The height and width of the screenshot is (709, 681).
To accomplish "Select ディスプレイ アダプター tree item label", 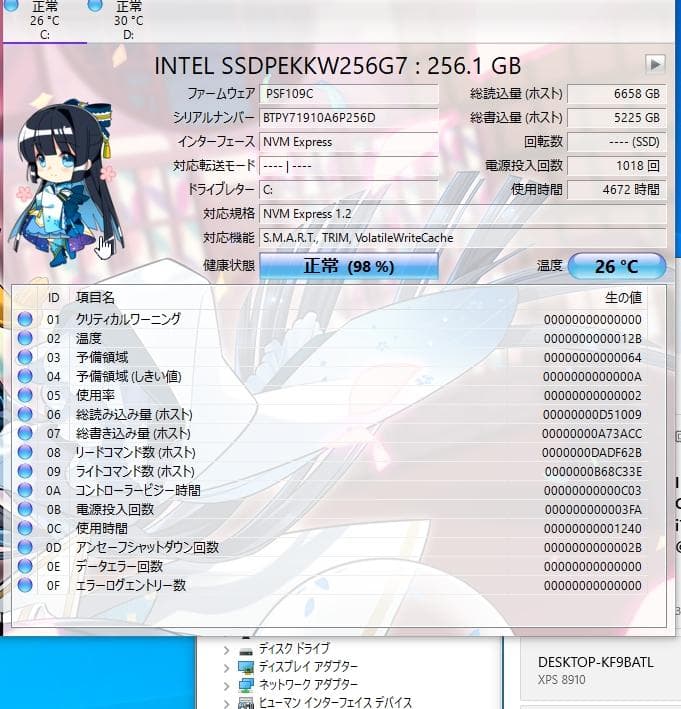I will [x=308, y=666].
